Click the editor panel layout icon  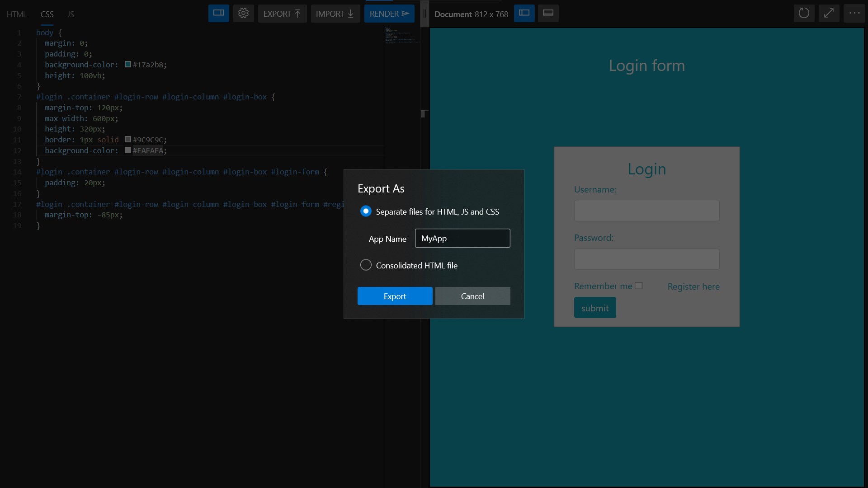tap(218, 13)
